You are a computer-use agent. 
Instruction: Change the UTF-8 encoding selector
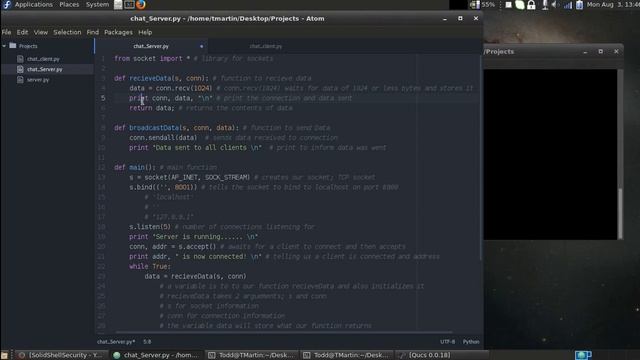point(447,342)
